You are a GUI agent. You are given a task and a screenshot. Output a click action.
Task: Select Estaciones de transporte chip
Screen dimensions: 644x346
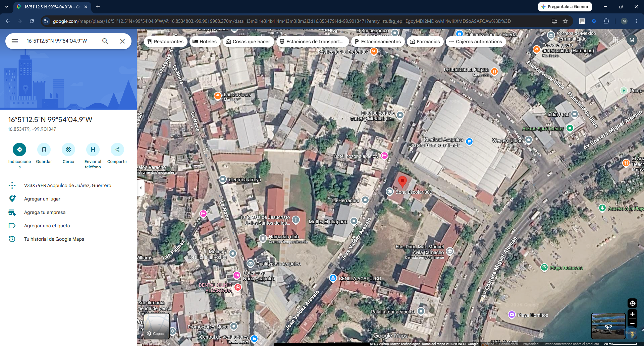312,42
